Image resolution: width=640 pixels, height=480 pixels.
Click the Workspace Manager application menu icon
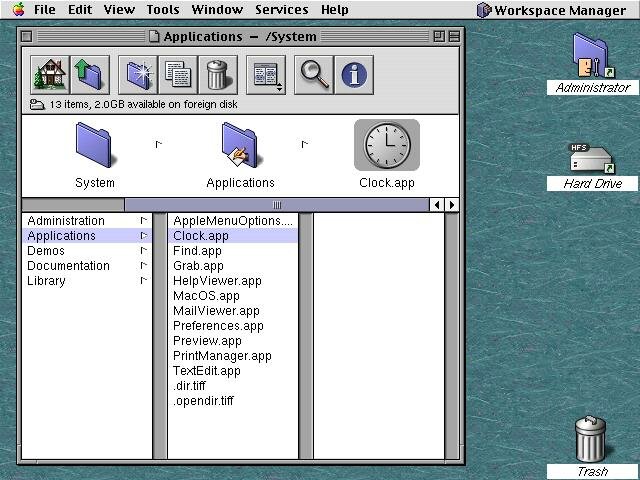coord(484,10)
